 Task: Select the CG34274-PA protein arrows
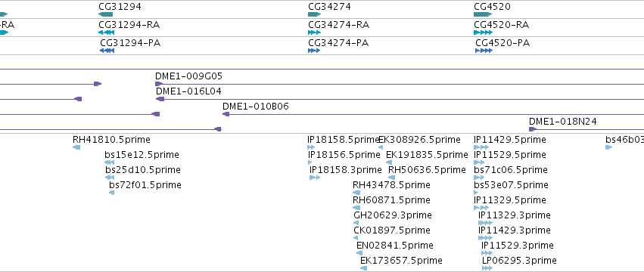click(314, 51)
